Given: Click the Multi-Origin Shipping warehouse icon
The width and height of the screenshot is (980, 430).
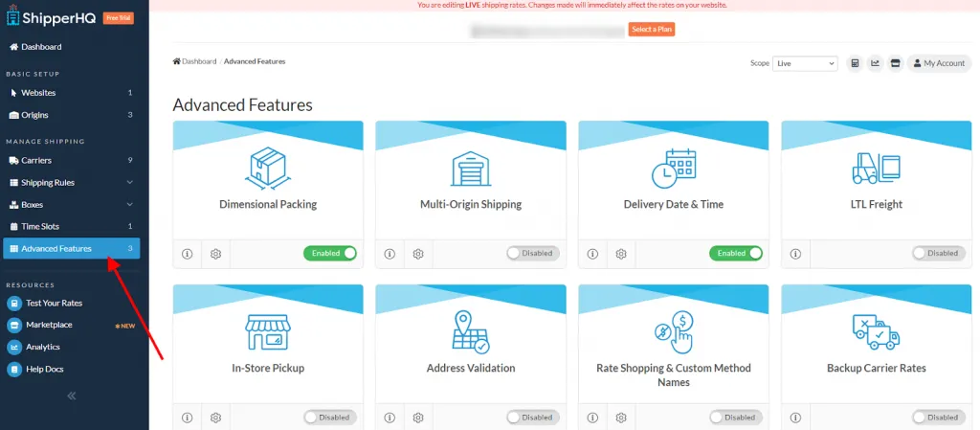Looking at the screenshot, I should point(471,169).
